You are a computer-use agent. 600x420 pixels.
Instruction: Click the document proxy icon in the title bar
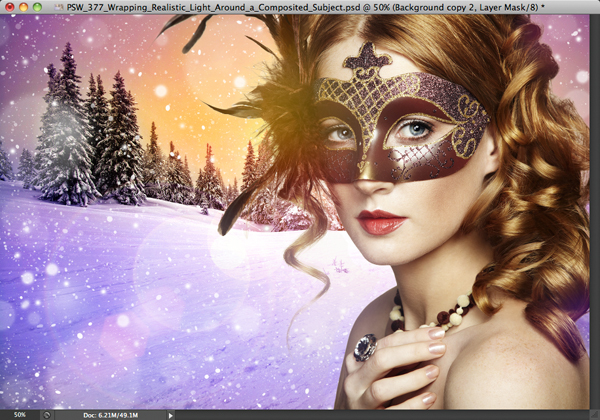click(59, 7)
